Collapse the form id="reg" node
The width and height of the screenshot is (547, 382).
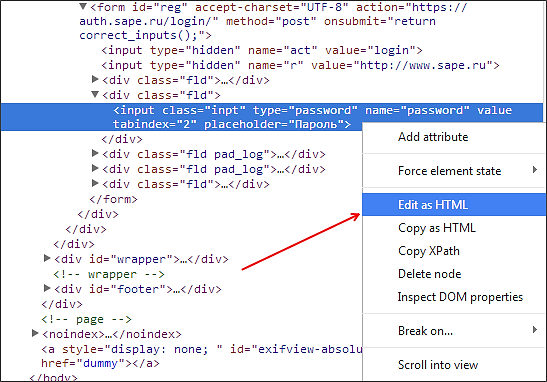point(83,6)
